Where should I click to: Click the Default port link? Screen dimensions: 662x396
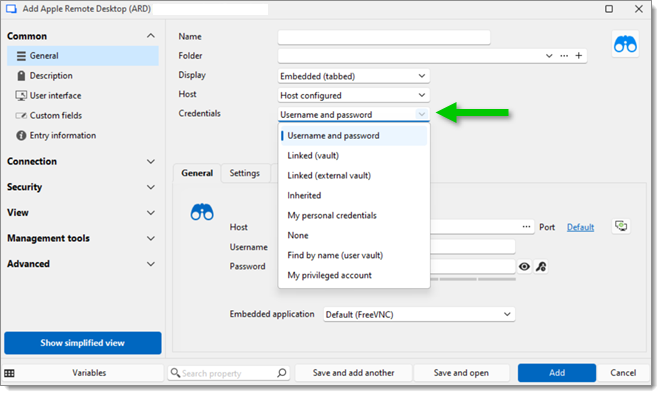click(x=580, y=227)
